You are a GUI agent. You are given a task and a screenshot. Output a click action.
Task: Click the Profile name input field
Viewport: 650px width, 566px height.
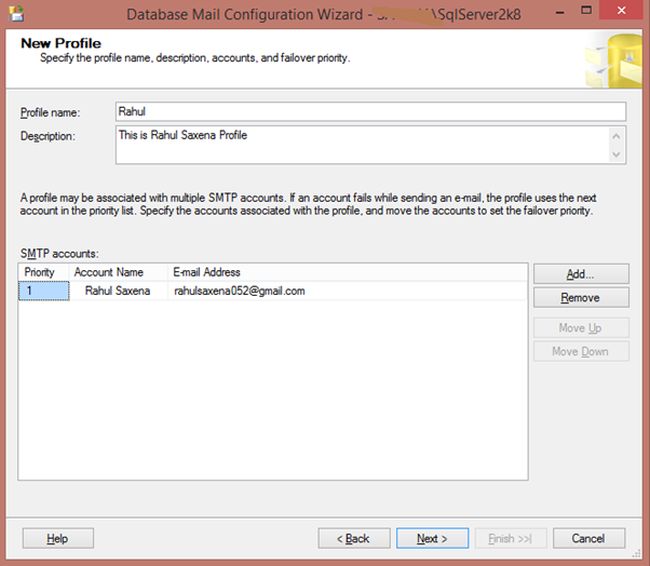[x=371, y=112]
